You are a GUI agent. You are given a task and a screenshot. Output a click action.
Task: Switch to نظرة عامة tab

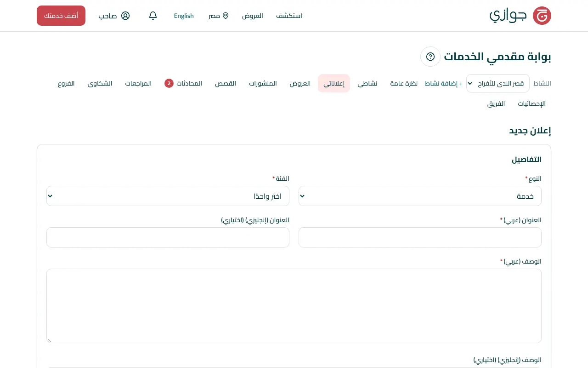(404, 83)
